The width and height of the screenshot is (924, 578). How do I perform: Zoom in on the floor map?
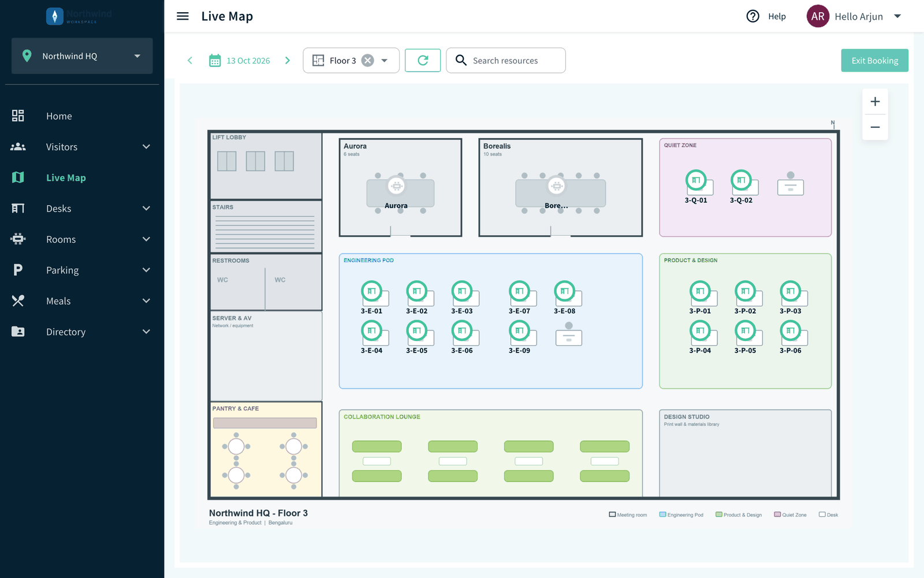[875, 102]
